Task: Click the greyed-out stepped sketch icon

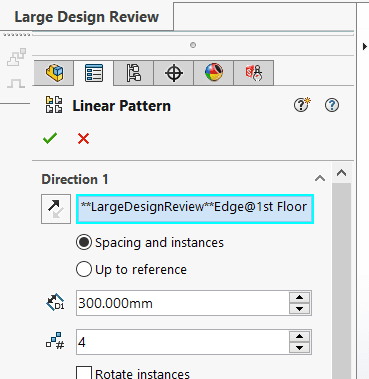Action: click(x=16, y=57)
